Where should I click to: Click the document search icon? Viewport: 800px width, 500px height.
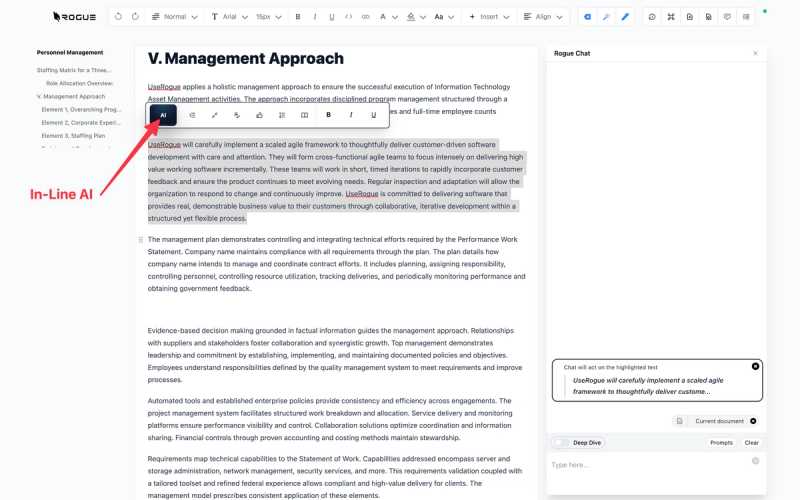[x=708, y=17]
